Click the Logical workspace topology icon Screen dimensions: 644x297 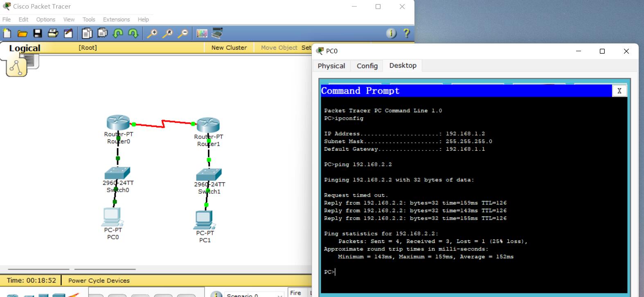[17, 67]
